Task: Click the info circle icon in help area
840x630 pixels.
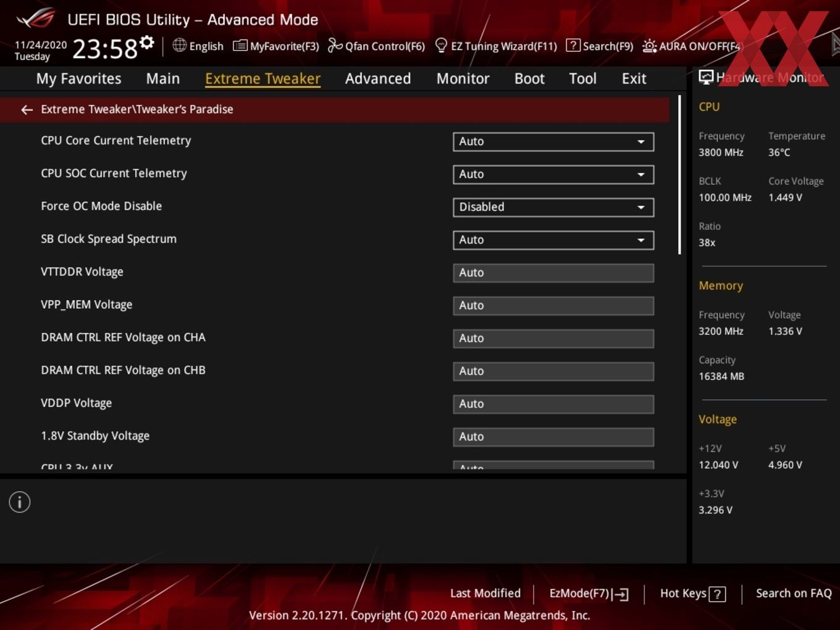Action: (x=20, y=502)
